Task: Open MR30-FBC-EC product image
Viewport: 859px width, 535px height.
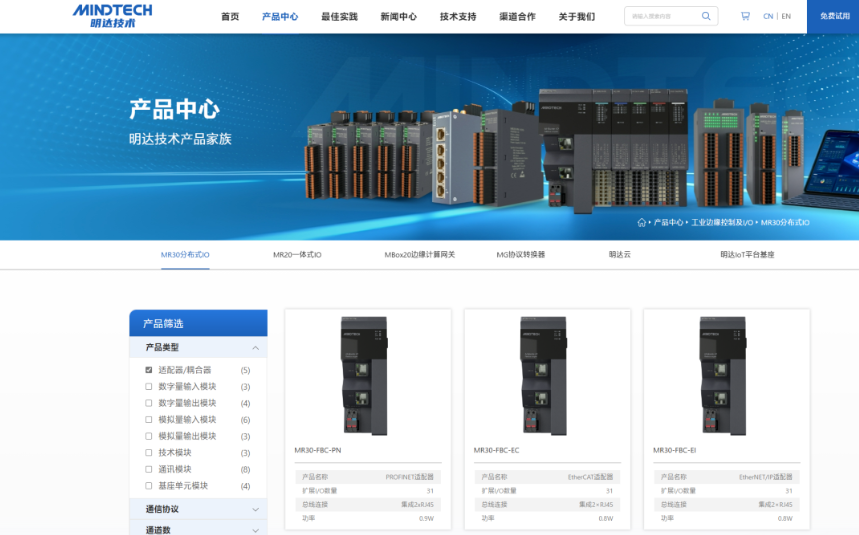Action: 543,376
